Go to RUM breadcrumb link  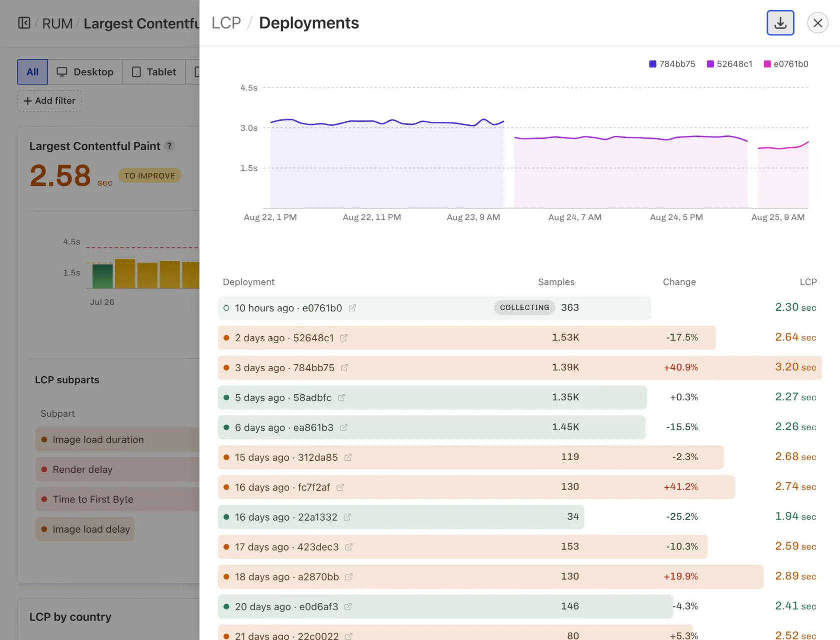tap(57, 23)
